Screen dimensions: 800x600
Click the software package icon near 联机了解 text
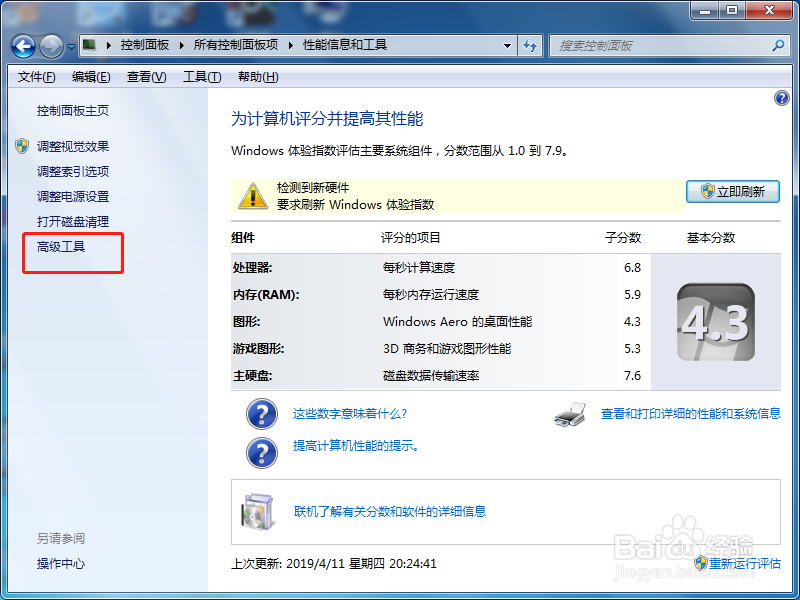pos(257,510)
